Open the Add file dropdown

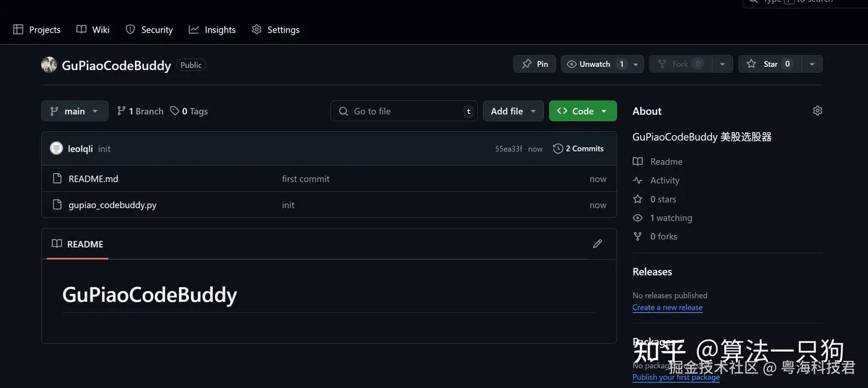[513, 111]
